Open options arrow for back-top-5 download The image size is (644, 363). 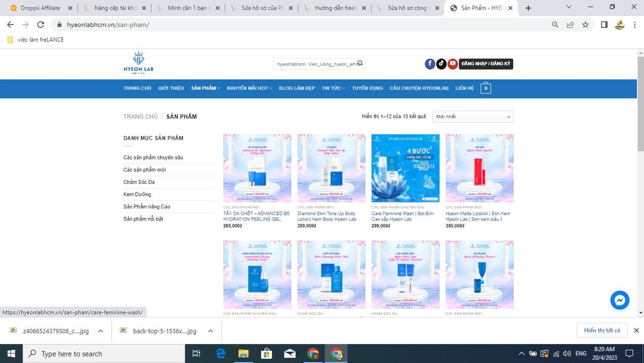click(x=210, y=331)
